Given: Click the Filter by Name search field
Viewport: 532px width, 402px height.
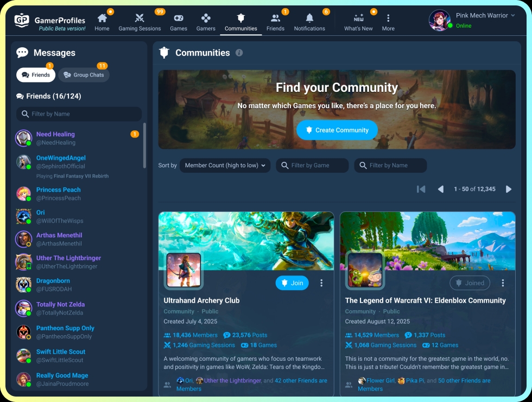Looking at the screenshot, I should (390, 165).
